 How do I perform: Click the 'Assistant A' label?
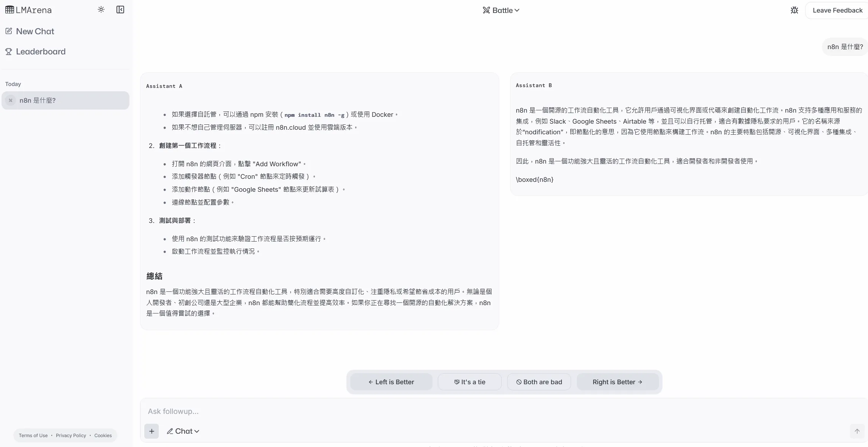[x=164, y=86]
